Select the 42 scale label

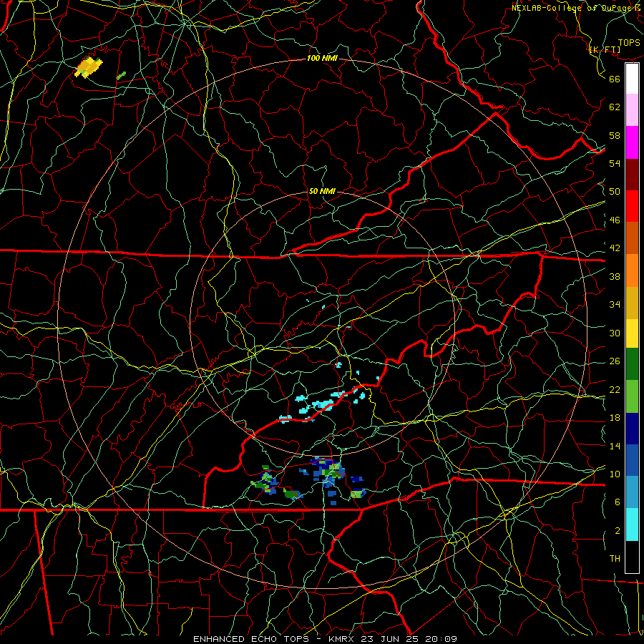pyautogui.click(x=615, y=248)
